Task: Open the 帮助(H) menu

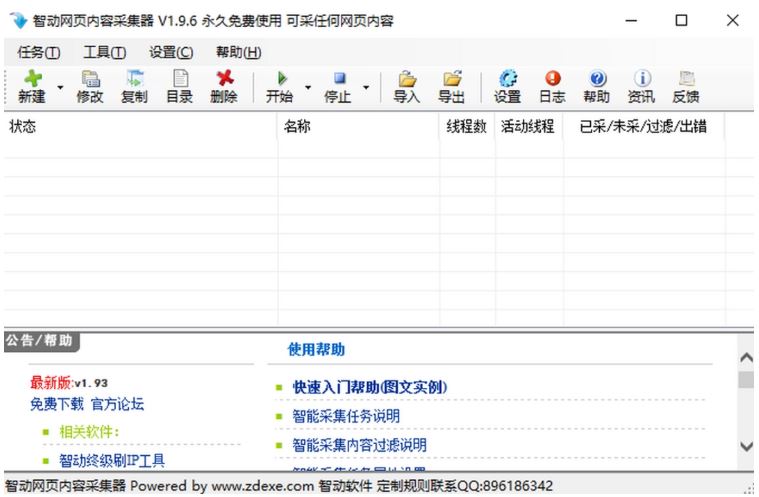Action: (x=238, y=52)
